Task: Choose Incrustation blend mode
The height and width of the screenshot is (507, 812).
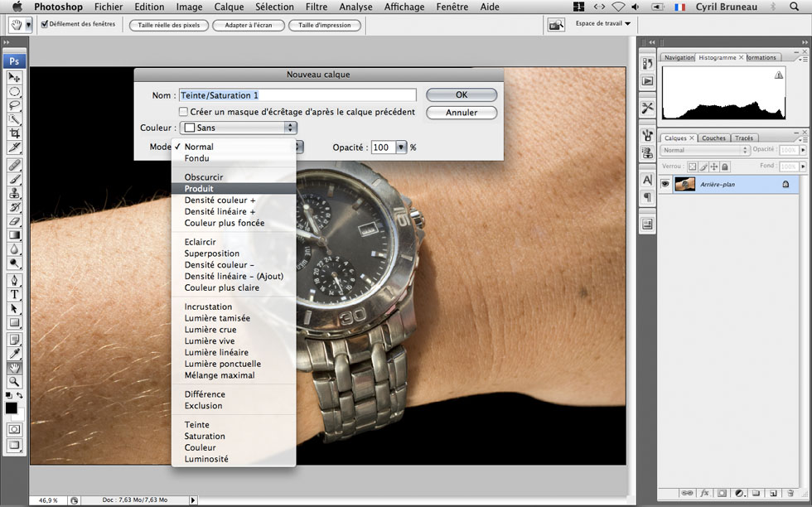Action: [234, 307]
